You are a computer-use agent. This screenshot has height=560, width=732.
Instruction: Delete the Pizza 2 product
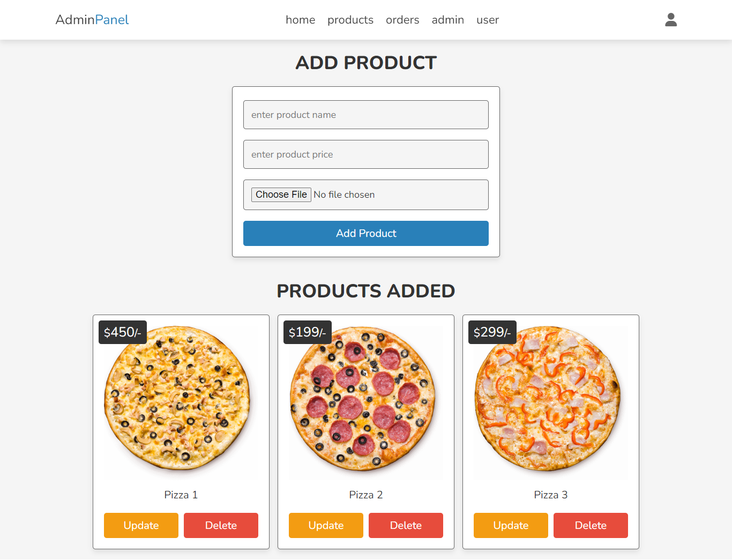click(406, 525)
